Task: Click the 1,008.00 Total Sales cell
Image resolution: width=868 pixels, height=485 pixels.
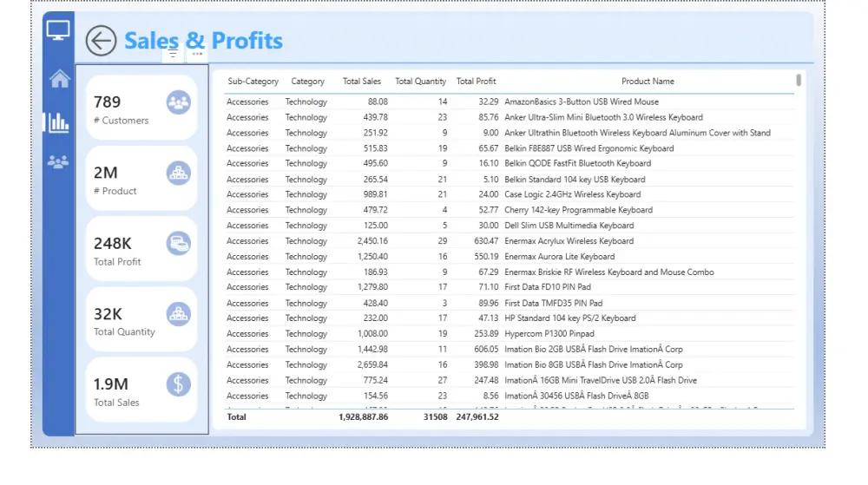Action: tap(372, 333)
